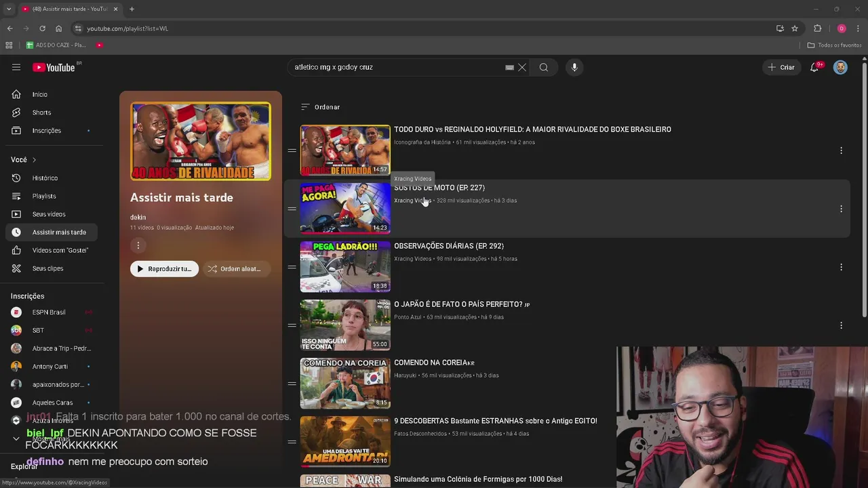This screenshot has width=868, height=488.
Task: Grab the reorder handle of COMENDO NA COREIA
Action: click(292, 384)
